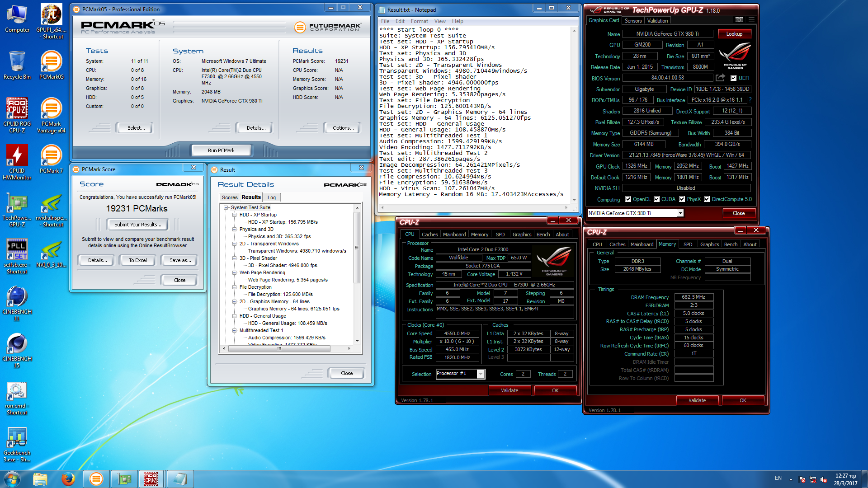Toggle DirectCompute 5.0 checkbox in GPU-Z
The width and height of the screenshot is (868, 488).
tap(707, 199)
